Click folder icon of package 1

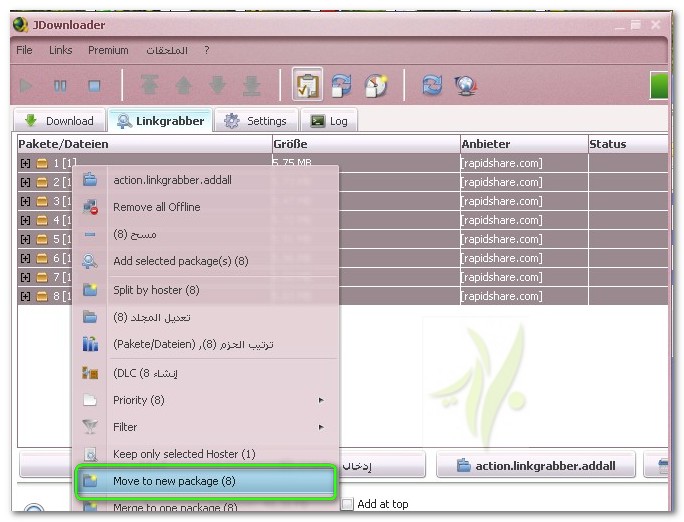[x=42, y=163]
